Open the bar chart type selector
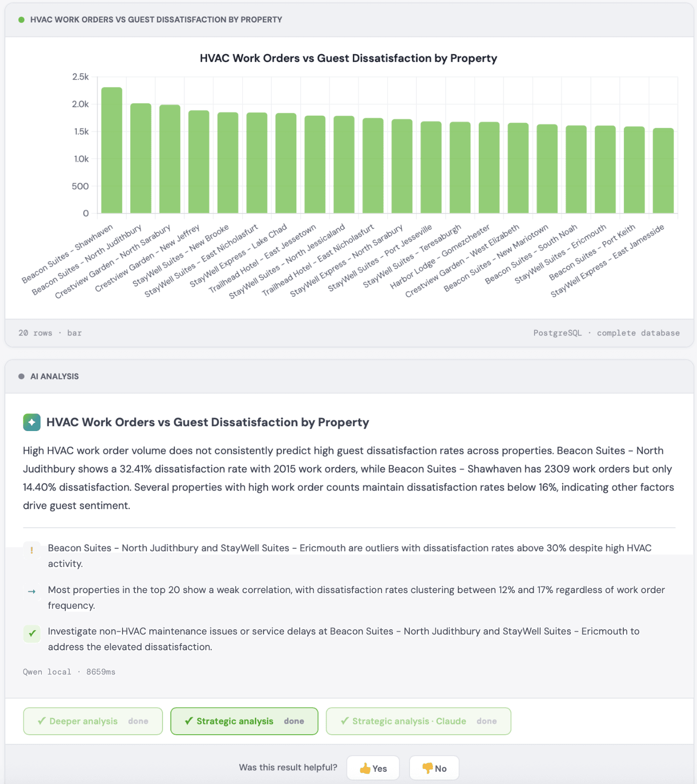This screenshot has width=697, height=784. pyautogui.click(x=74, y=333)
